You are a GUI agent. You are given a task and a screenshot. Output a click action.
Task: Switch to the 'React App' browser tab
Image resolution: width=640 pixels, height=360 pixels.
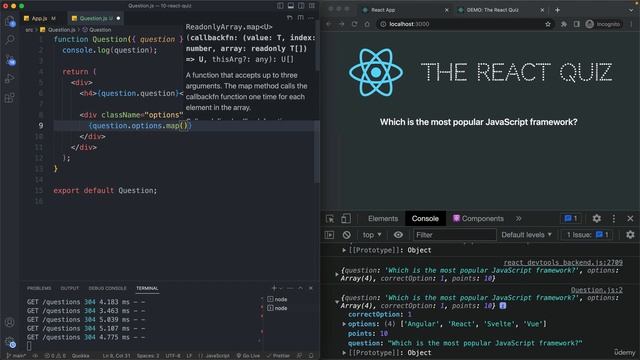click(405, 10)
